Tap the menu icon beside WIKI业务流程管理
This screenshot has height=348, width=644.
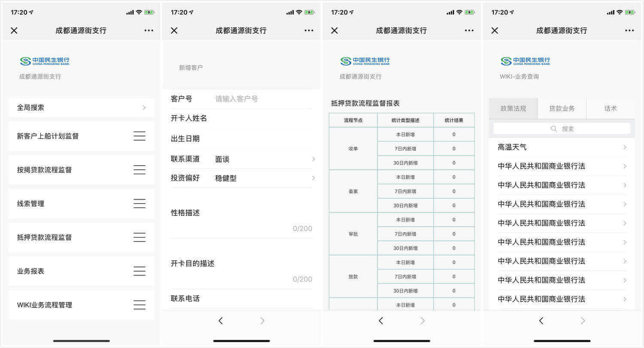click(139, 305)
